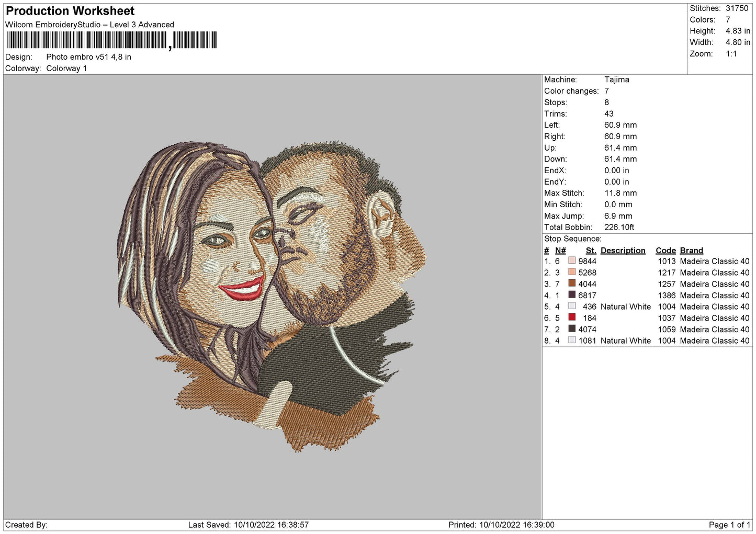This screenshot has width=756, height=534.
Task: Click the 'Stop Sequence:' heading
Action: [573, 239]
